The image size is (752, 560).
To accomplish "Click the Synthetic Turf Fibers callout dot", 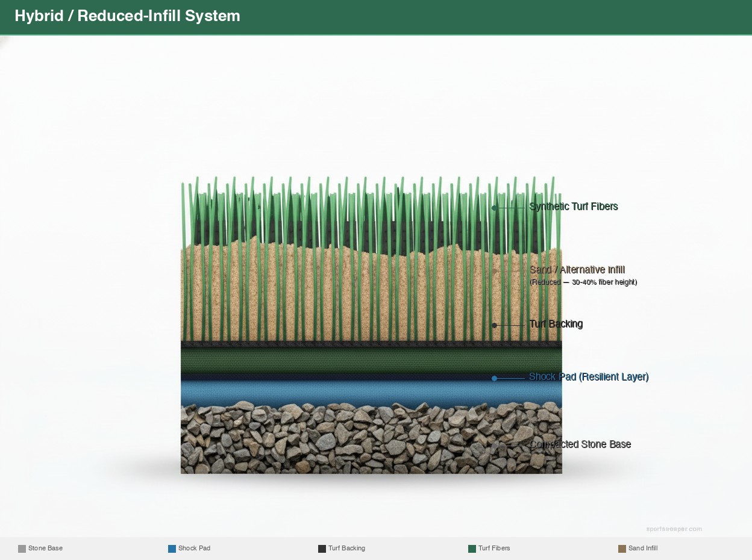I will click(x=494, y=208).
